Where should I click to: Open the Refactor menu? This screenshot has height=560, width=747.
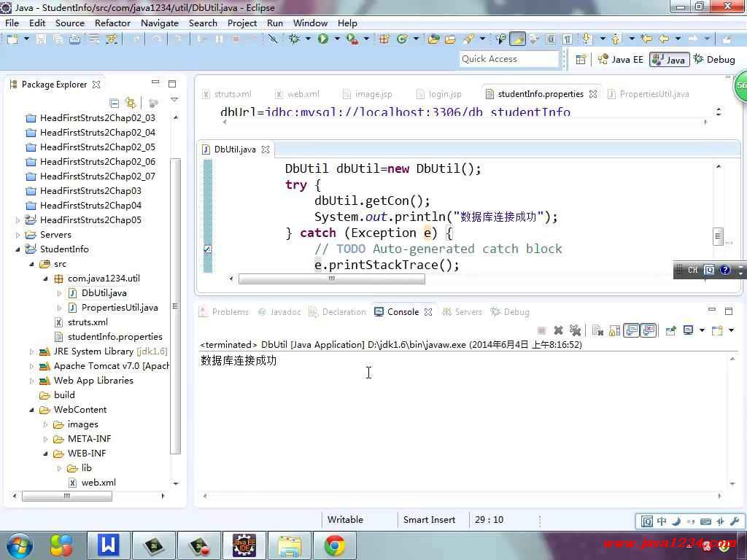point(112,23)
